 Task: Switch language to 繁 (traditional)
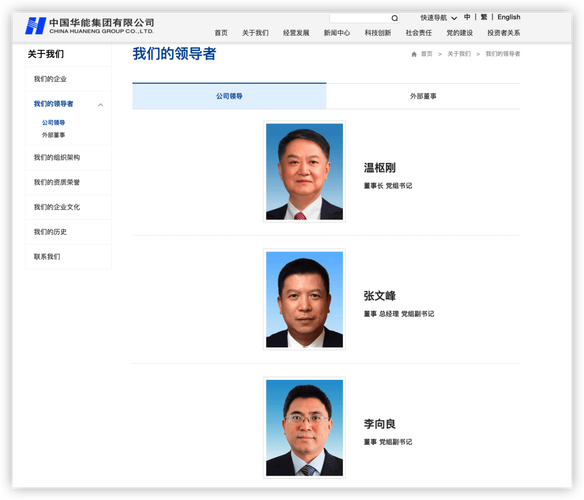click(484, 17)
